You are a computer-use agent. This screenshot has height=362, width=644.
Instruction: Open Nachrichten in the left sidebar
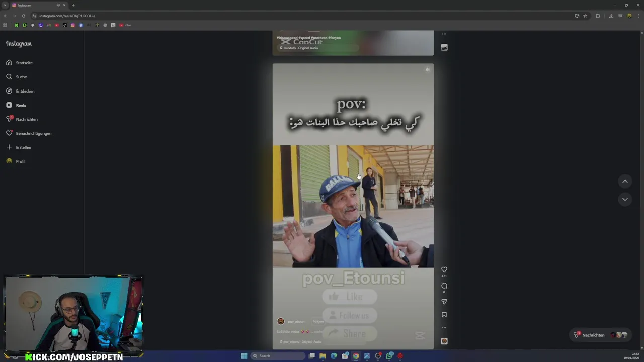(22, 119)
